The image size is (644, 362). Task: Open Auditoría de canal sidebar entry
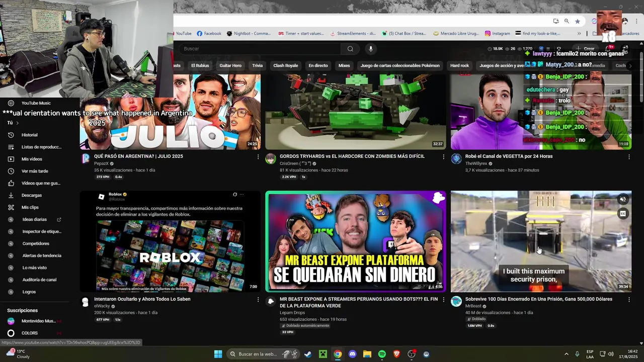(39, 280)
